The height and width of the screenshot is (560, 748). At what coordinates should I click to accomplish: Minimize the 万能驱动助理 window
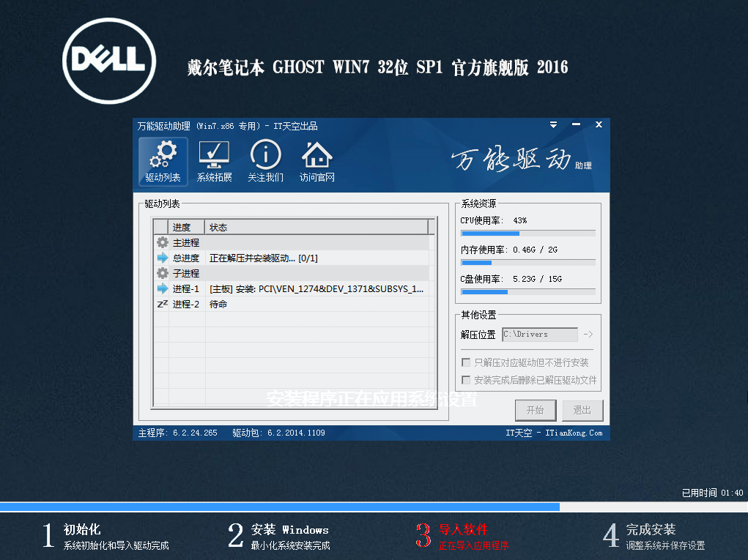pos(577,125)
